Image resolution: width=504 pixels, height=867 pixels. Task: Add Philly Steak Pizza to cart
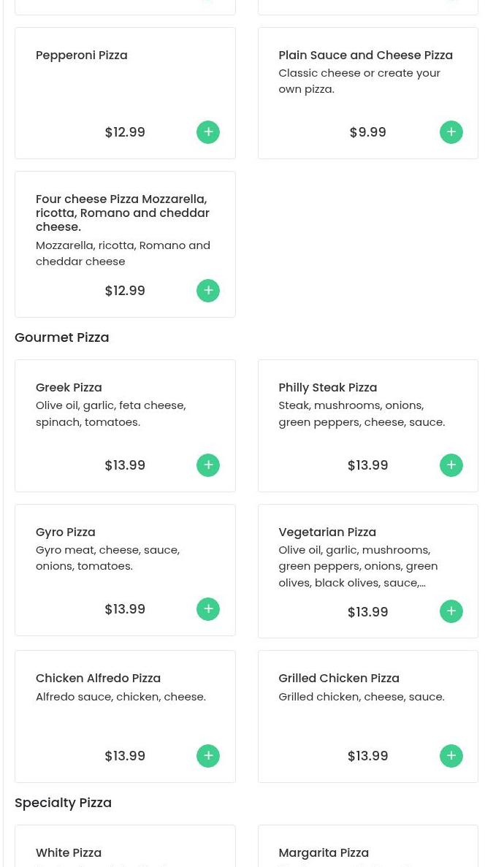tap(451, 465)
